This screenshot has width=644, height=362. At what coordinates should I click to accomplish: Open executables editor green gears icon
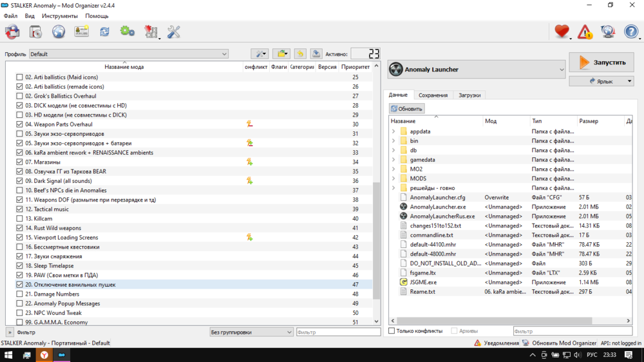point(127,32)
